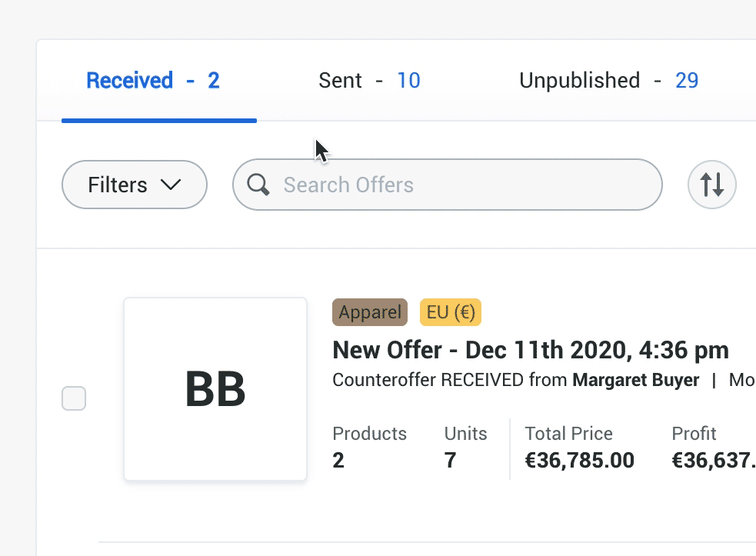The width and height of the screenshot is (756, 556).
Task: Switch to the Received tab
Action: pos(153,81)
